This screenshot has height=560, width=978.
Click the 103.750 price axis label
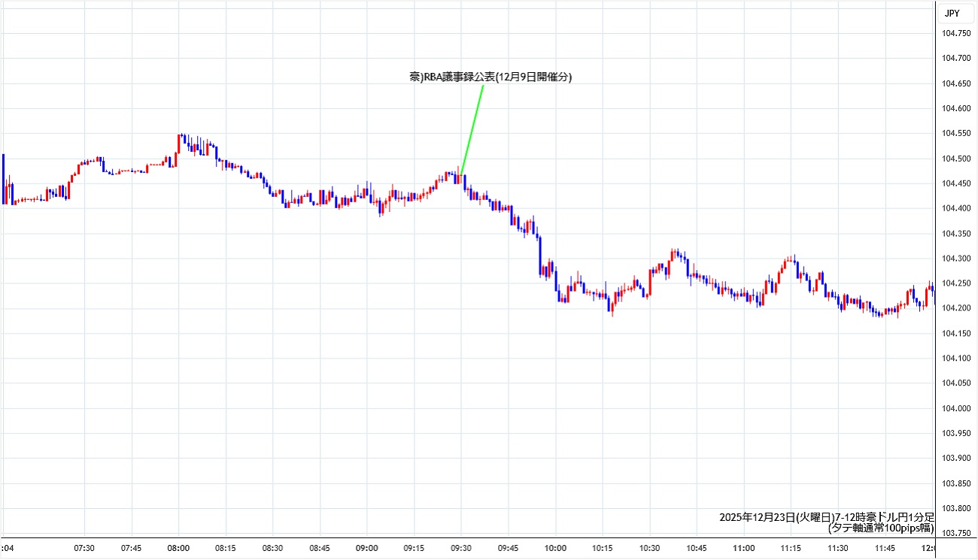coord(958,533)
